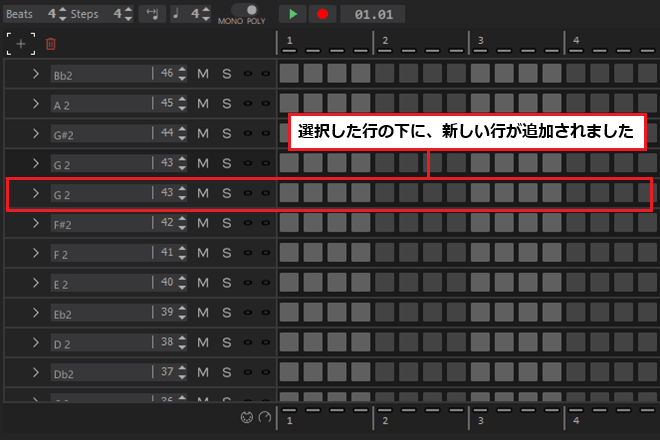
Task: Click the face icon at the bottom
Action: click(x=247, y=417)
